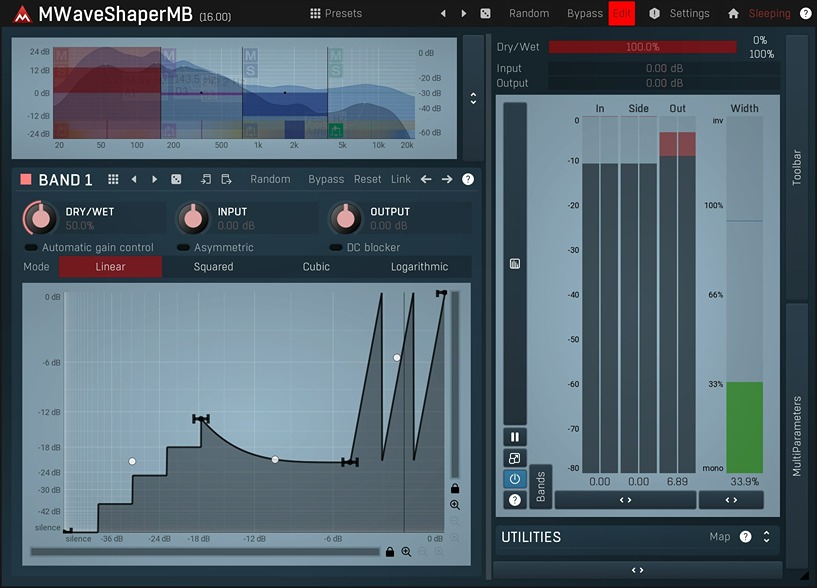Image resolution: width=817 pixels, height=588 pixels.
Task: Click the resize/detach meter panel icon
Action: tap(515, 458)
